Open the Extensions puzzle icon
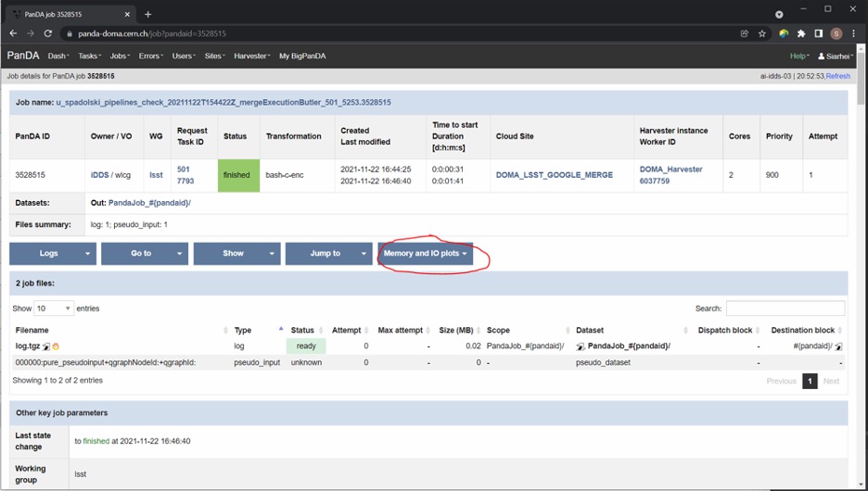868x491 pixels. point(801,33)
